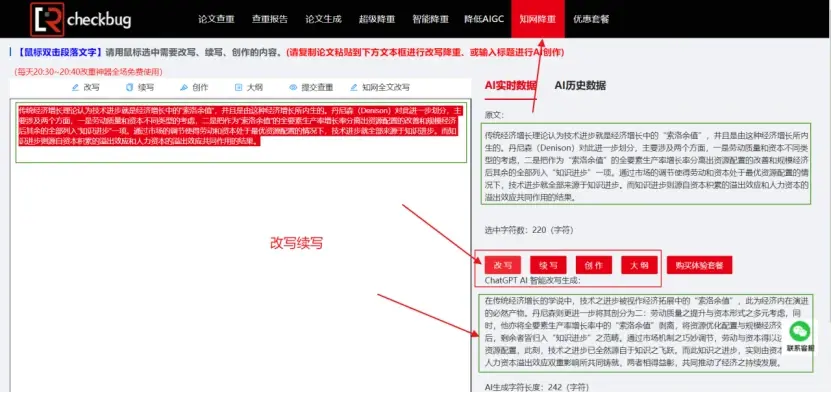Viewport: 831px width, 393px height.
Task: Select the 创作 toolbar icon
Action: [x=184, y=87]
